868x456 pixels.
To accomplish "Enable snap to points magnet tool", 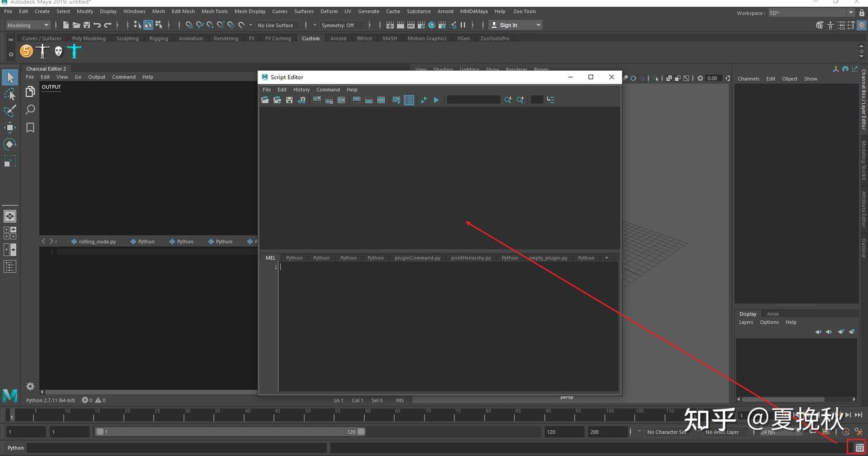I will (x=209, y=25).
